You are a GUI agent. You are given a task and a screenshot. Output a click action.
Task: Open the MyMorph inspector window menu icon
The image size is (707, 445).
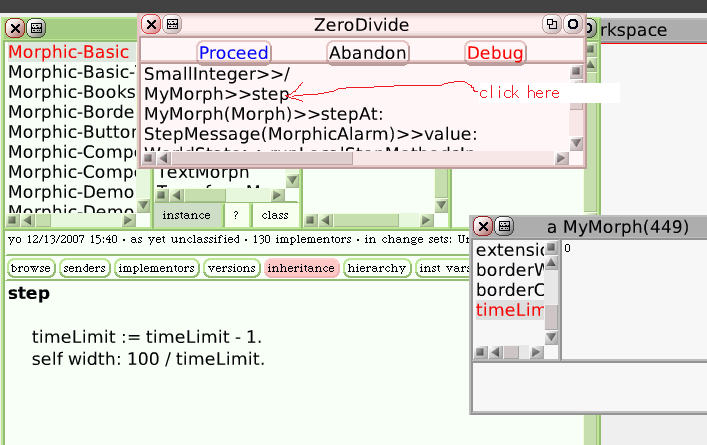tap(504, 227)
